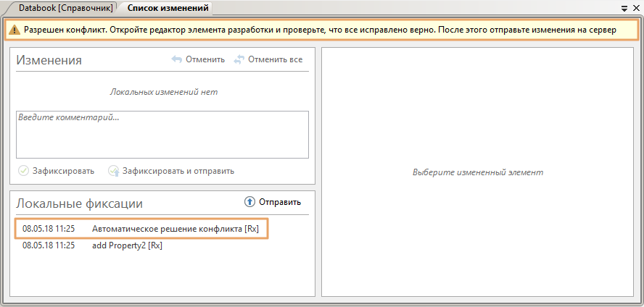Screen dimensions: 644x307
Task: Click the Отправить upload arrow icon
Action: point(249,202)
